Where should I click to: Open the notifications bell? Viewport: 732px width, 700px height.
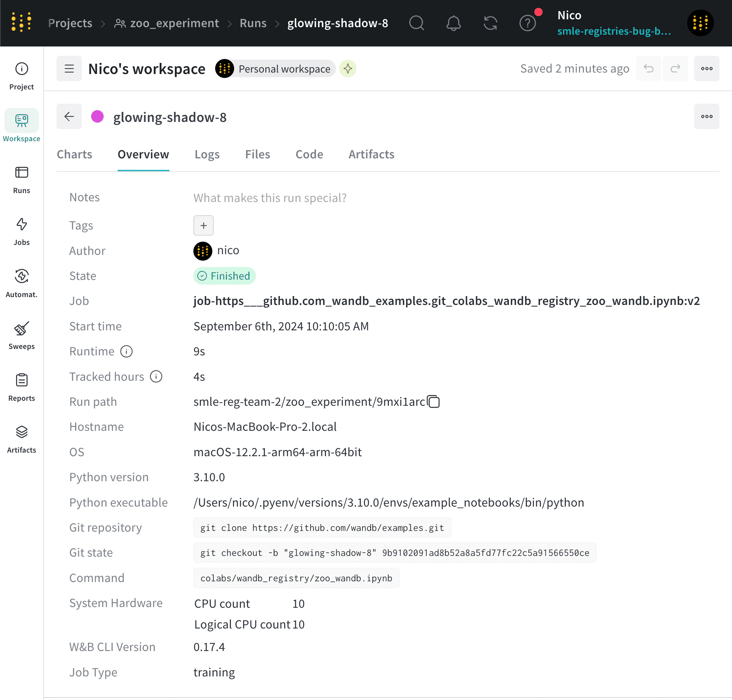(x=453, y=23)
